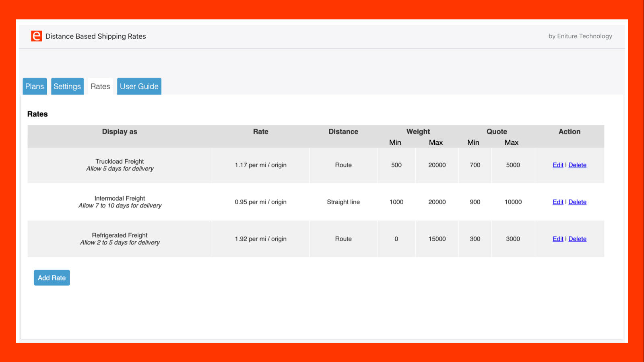Open the Plans tab
Viewport: 644px width, 362px height.
[x=34, y=86]
